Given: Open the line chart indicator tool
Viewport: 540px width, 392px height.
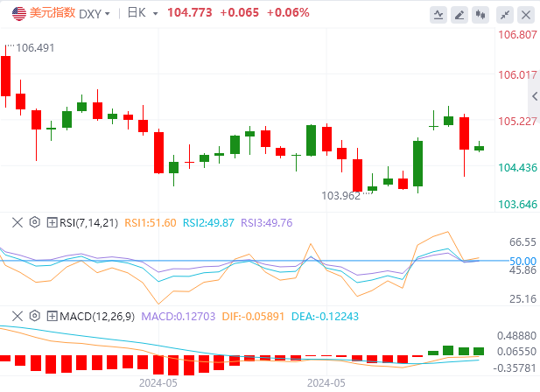Looking at the screenshot, I should [438, 15].
